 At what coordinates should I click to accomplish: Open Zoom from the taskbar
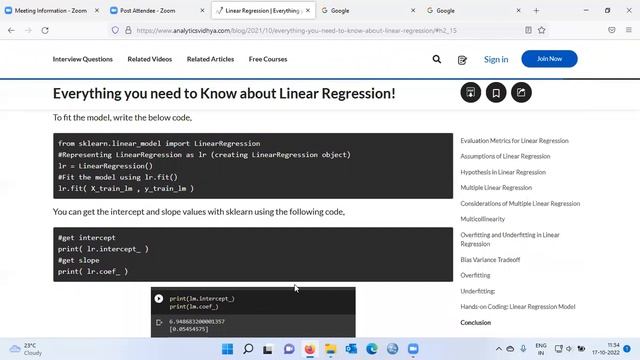click(x=413, y=349)
